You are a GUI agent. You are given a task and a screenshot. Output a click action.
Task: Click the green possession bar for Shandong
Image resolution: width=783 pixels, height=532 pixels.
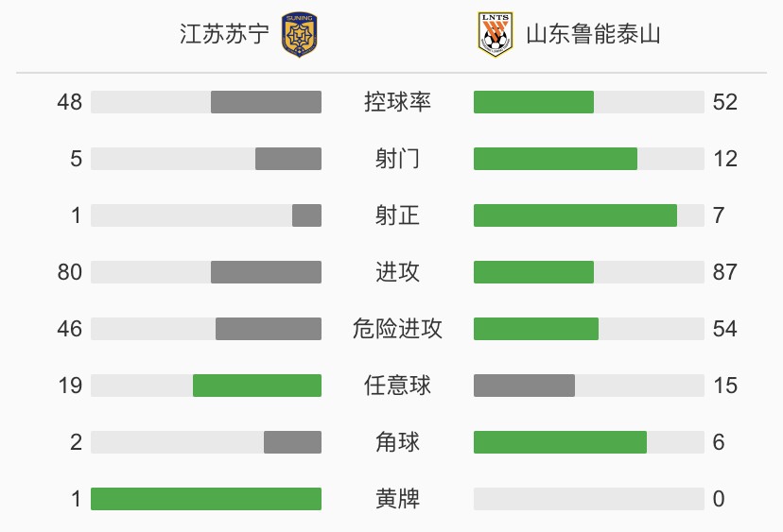coord(533,102)
